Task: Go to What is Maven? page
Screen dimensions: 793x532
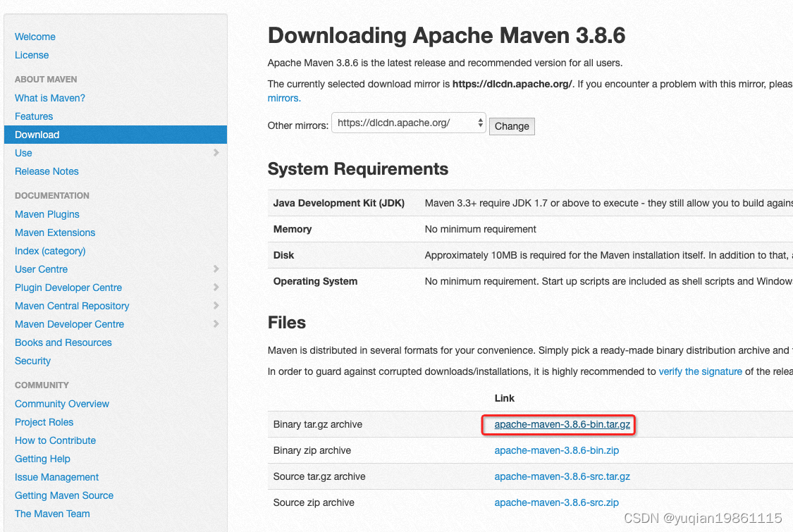Action: [x=50, y=98]
